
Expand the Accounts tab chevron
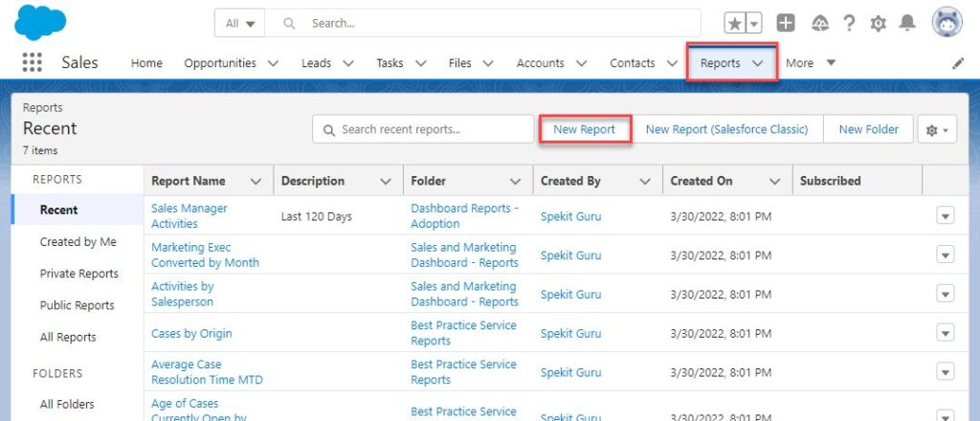tap(581, 63)
